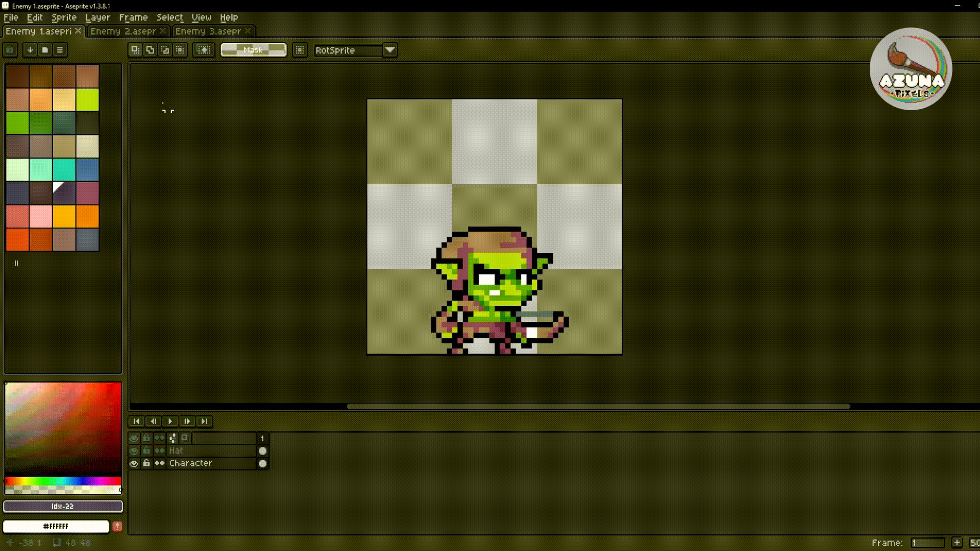The height and width of the screenshot is (551, 980).
Task: Lock the Character layer
Action: point(146,463)
